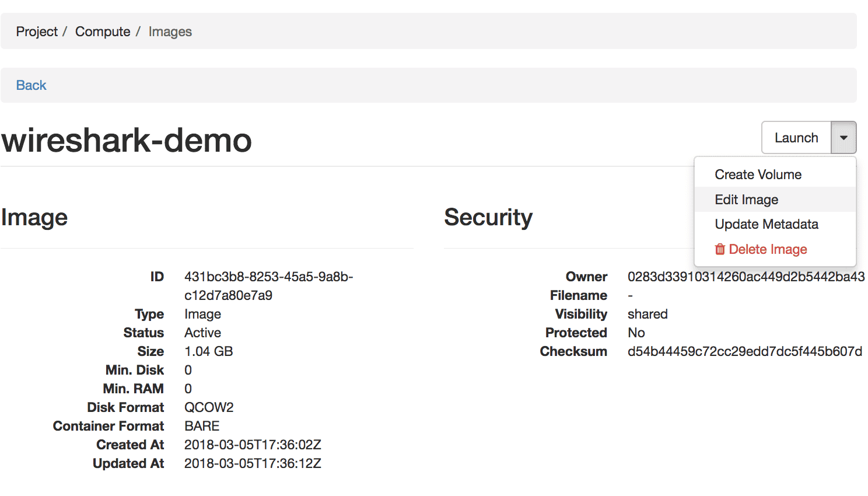868x496 pixels.
Task: Click the wireshark-demo page title
Action: click(127, 141)
